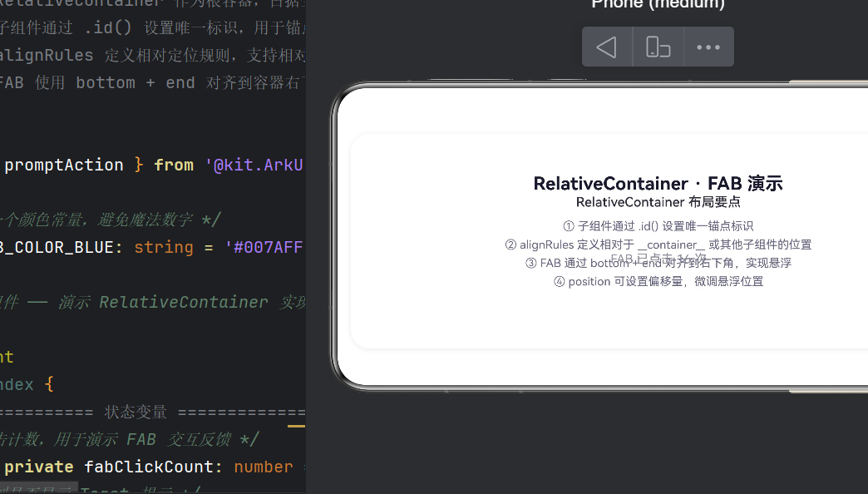Click the 'fabClickCount' variable name

148,467
